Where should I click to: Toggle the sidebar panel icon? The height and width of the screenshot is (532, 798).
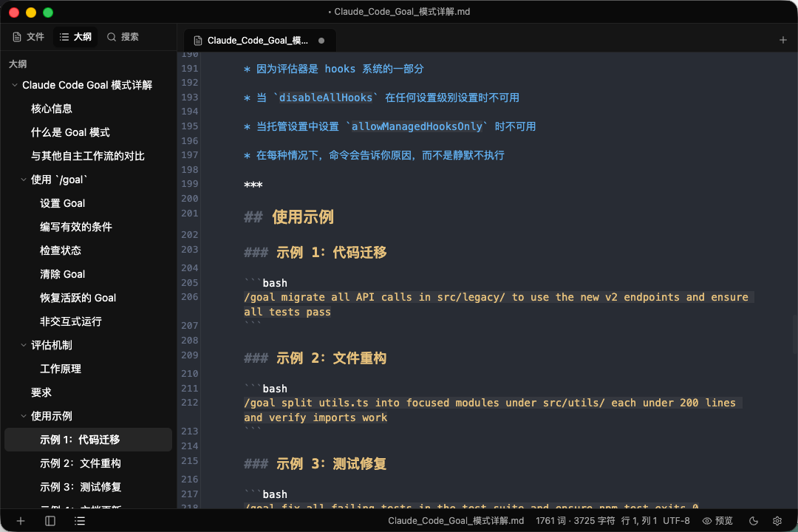point(50,521)
